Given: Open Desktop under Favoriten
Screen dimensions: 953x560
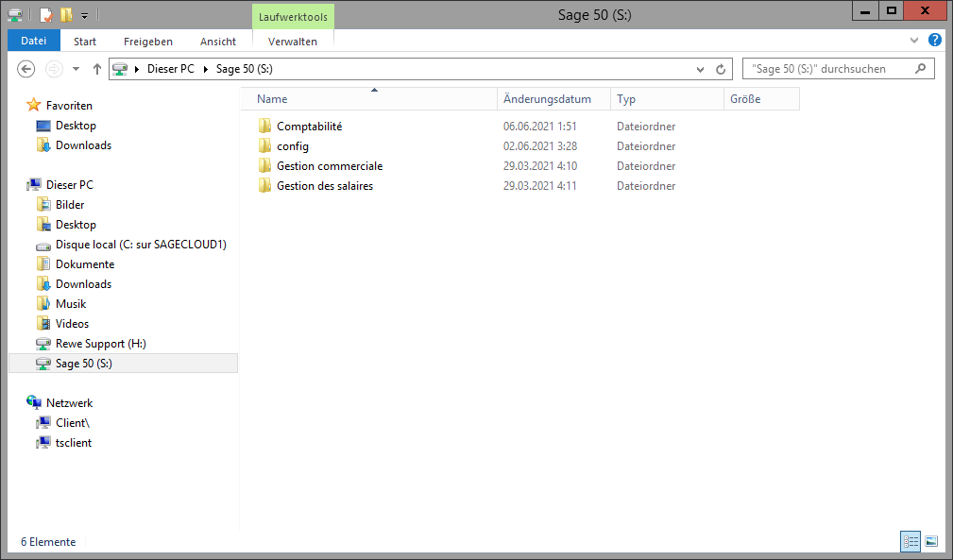Looking at the screenshot, I should click(x=76, y=126).
